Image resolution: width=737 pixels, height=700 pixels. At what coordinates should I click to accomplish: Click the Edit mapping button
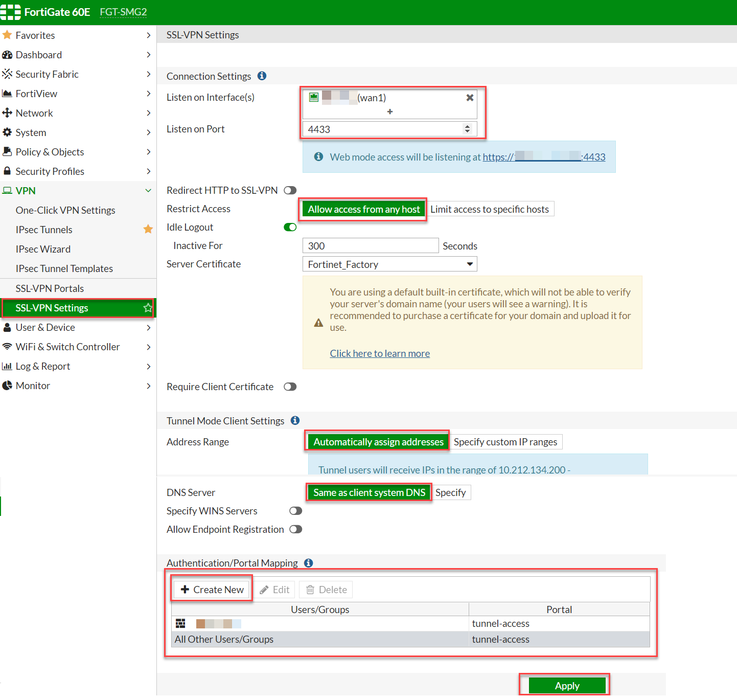tap(274, 590)
